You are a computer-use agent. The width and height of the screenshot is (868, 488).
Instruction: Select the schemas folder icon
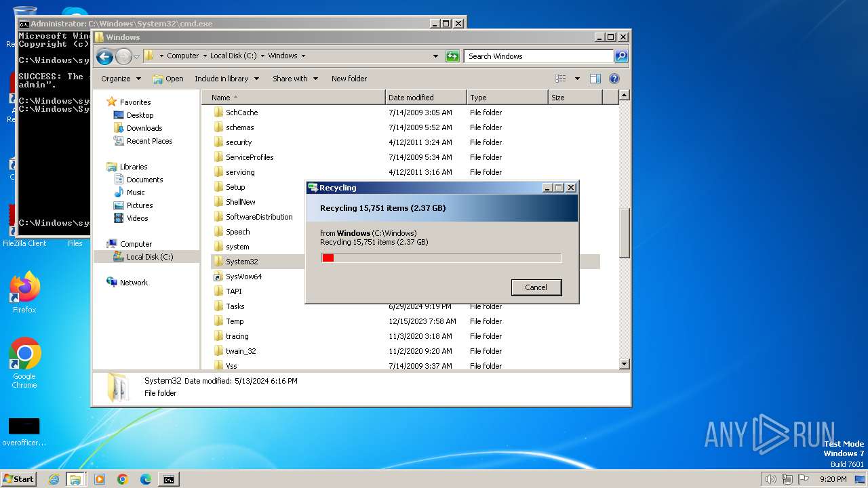(x=218, y=127)
